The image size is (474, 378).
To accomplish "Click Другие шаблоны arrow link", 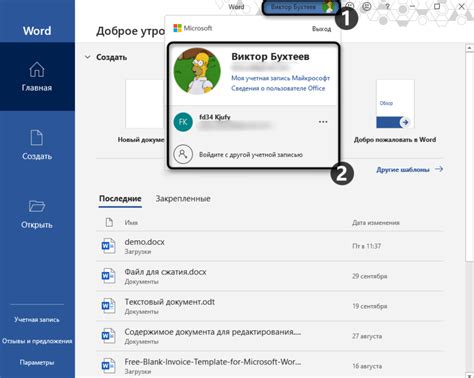I will coord(410,169).
